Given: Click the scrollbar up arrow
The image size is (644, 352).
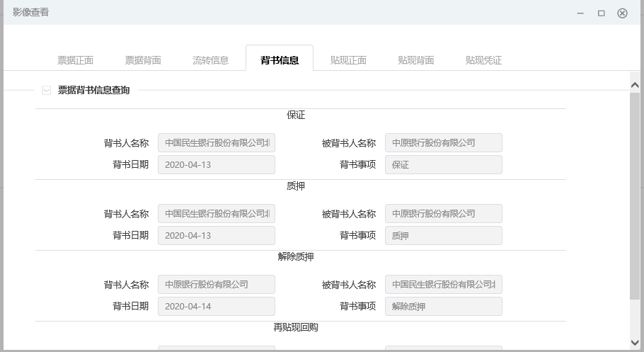Looking at the screenshot, I should tap(635, 84).
